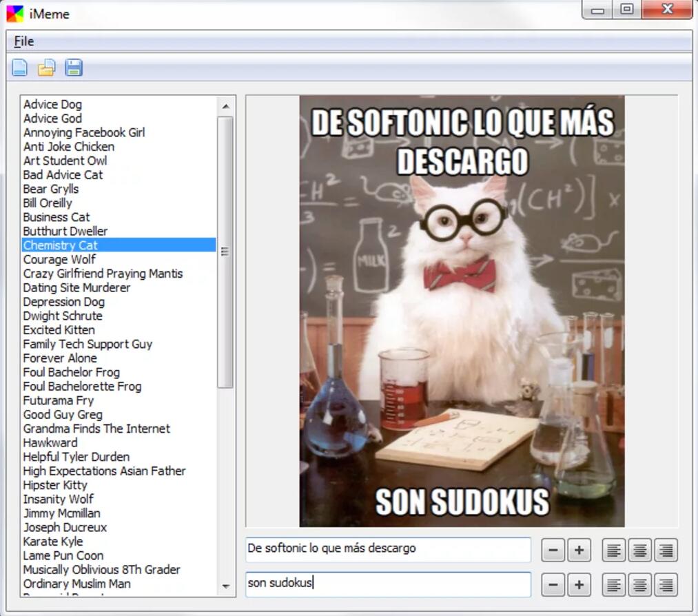Click the scroll up arrow of template list
Screen dimensions: 698x616
[226, 106]
